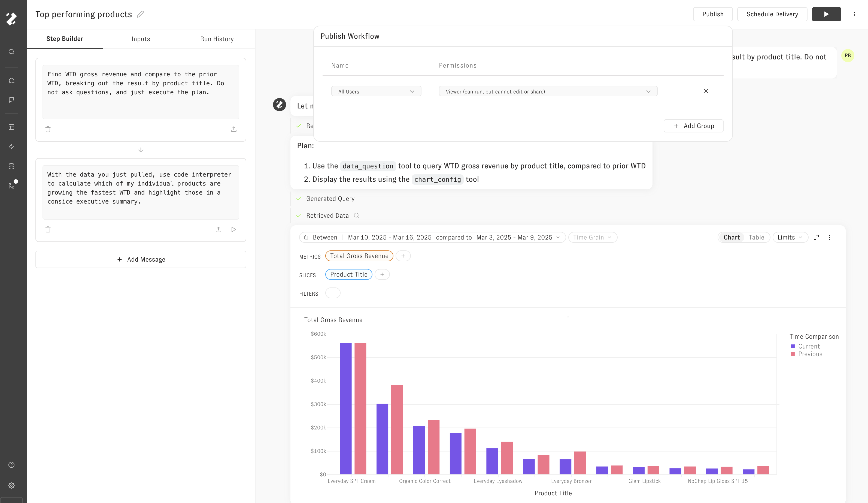Image resolution: width=868 pixels, height=503 pixels.
Task: Open search from the sidebar magnifier icon
Action: (11, 52)
